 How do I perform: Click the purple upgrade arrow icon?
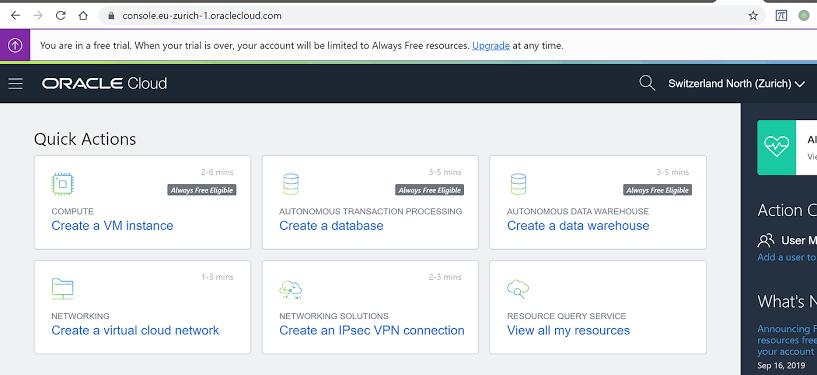[15, 45]
